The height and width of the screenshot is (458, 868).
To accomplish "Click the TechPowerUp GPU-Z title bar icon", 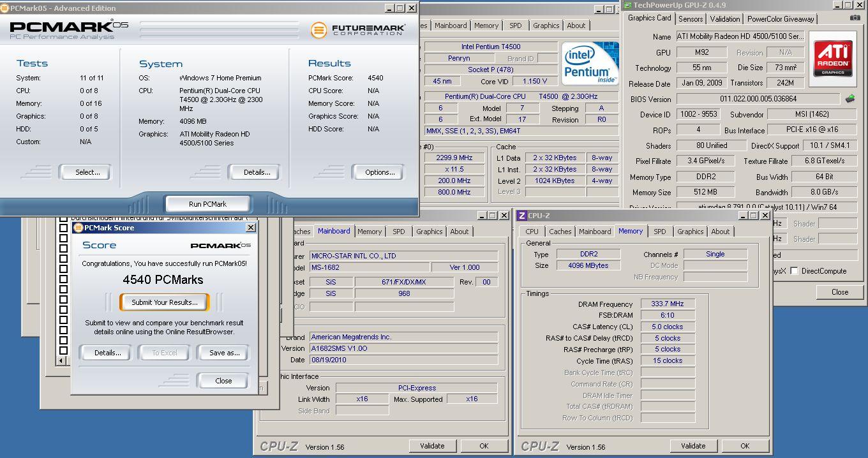I will (x=627, y=5).
